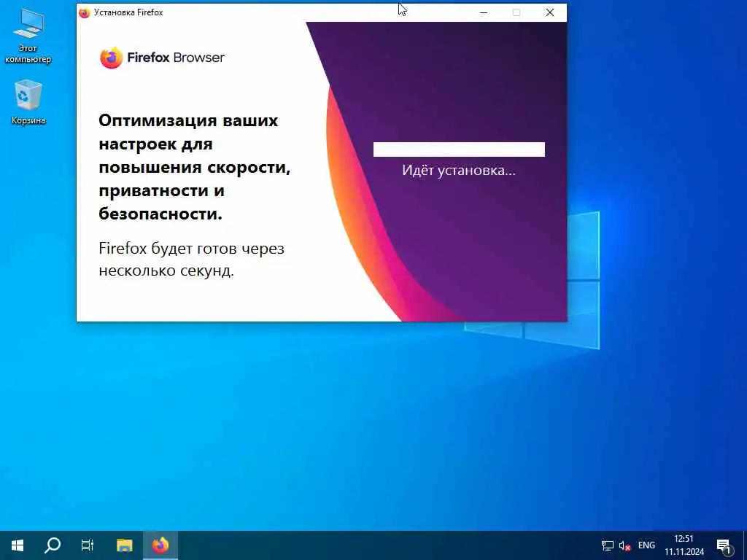Viewport: 747px width, 560px height.
Task: Open the network status tray icon
Action: (x=608, y=545)
